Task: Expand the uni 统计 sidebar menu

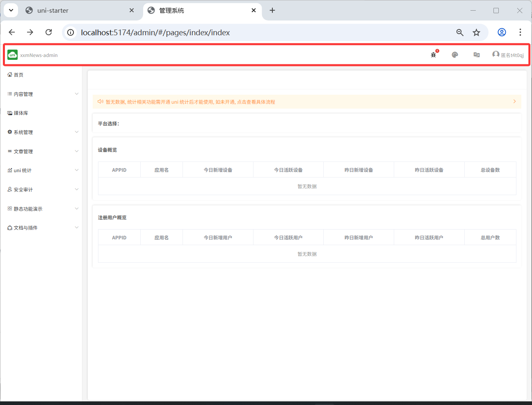Action: 23,171
